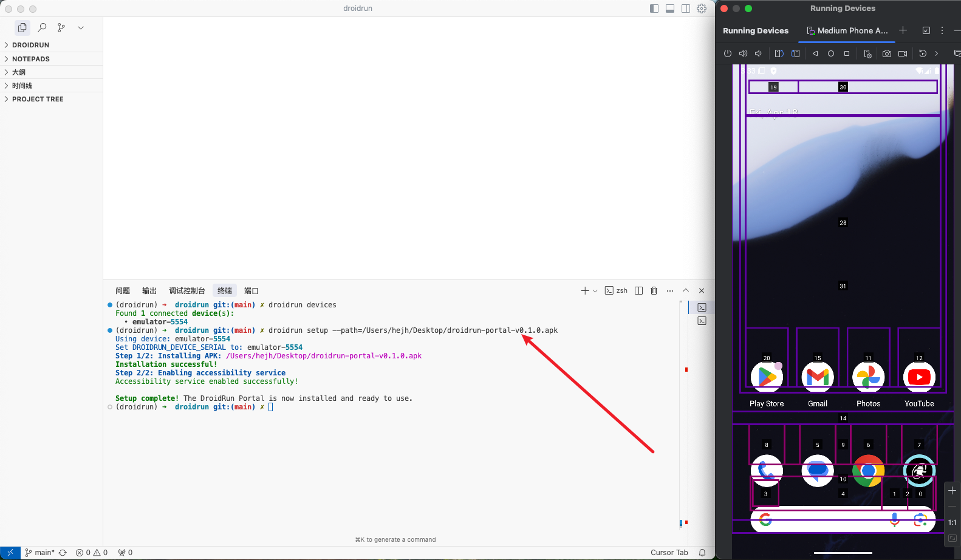Viewport: 961px width, 560px height.
Task: Rotate the emulator device left
Action: (x=779, y=53)
